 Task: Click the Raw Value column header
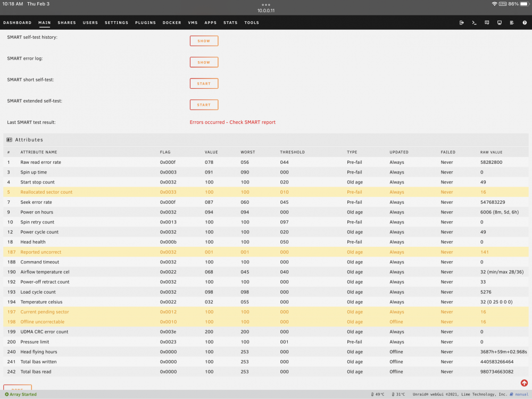pyautogui.click(x=491, y=152)
